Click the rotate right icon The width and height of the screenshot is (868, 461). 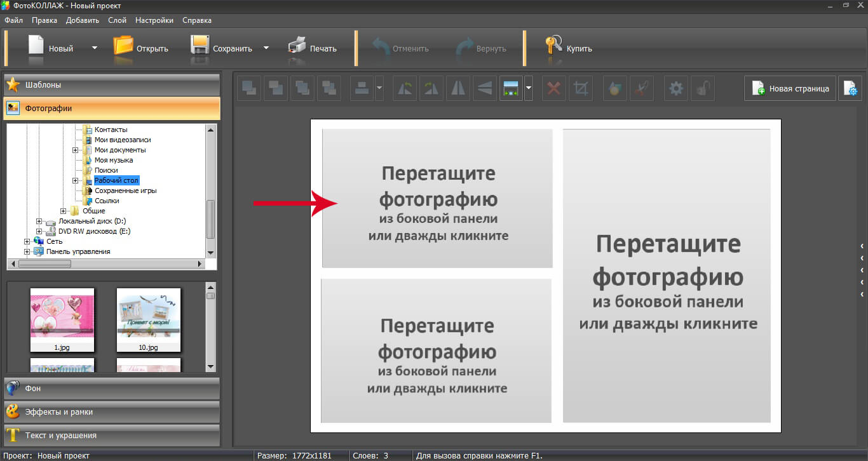click(x=431, y=88)
